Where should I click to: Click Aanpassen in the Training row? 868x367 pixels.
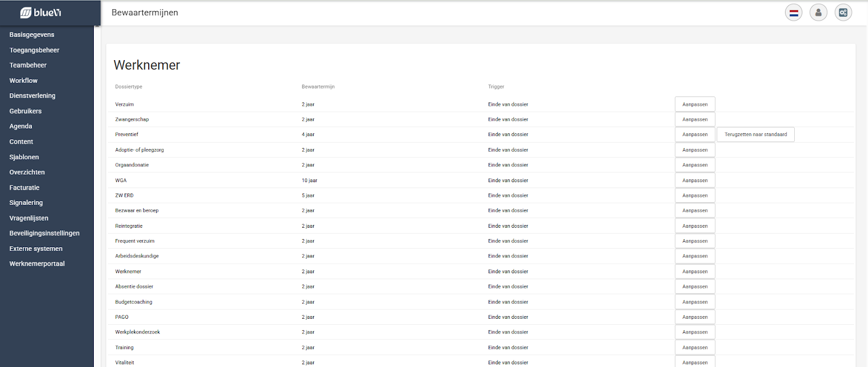point(694,347)
